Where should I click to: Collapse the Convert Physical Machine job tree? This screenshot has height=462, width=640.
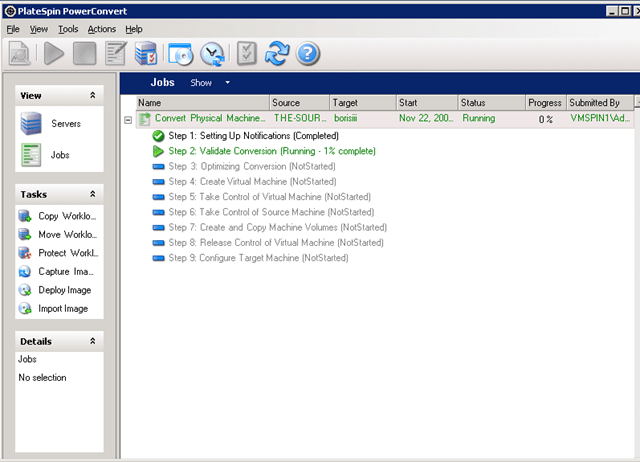point(127,119)
